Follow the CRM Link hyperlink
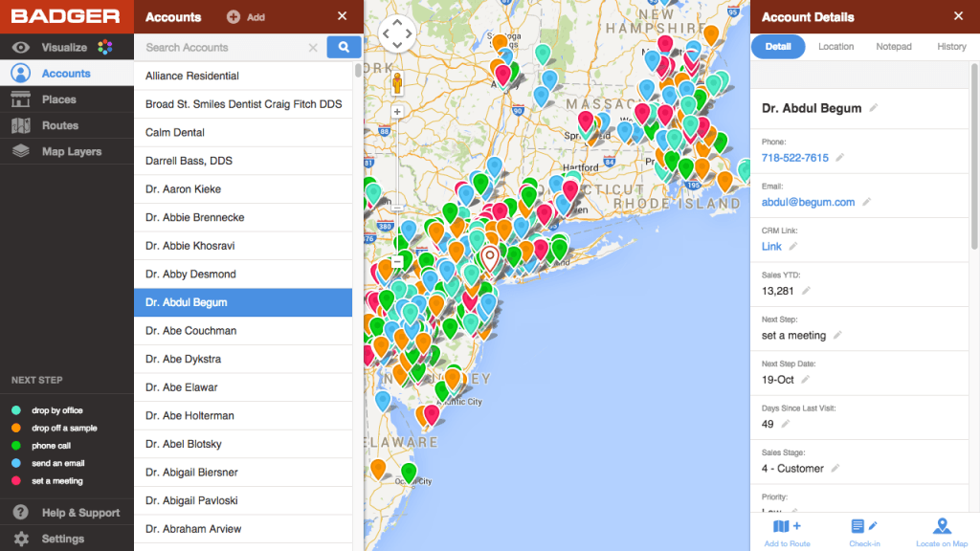Screen dimensions: 980x551 (x=771, y=246)
